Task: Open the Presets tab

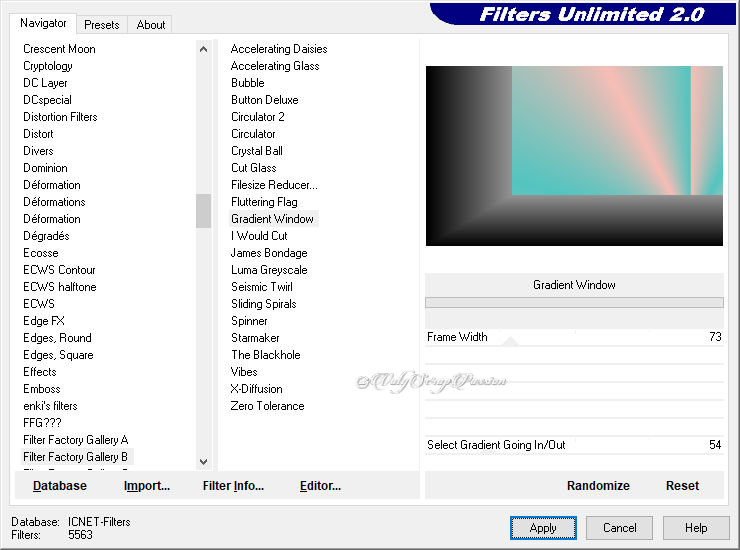Action: coord(101,25)
